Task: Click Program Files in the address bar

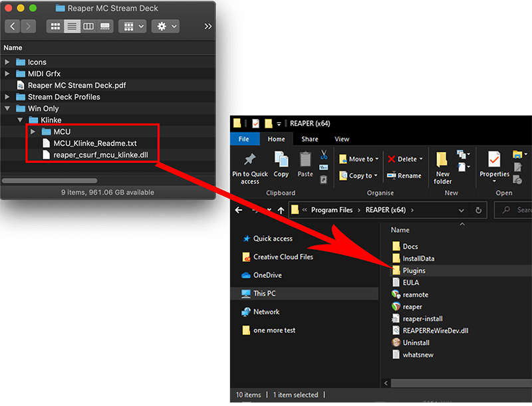Action: pyautogui.click(x=332, y=210)
